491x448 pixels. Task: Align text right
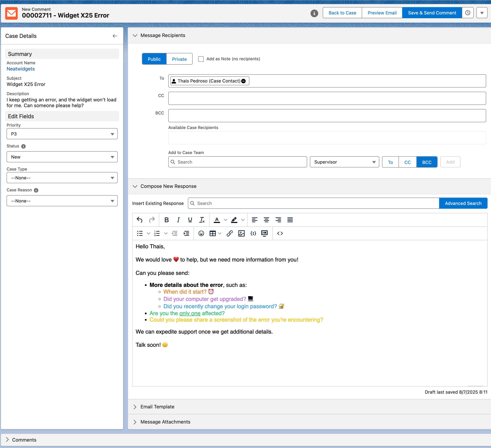click(x=278, y=220)
